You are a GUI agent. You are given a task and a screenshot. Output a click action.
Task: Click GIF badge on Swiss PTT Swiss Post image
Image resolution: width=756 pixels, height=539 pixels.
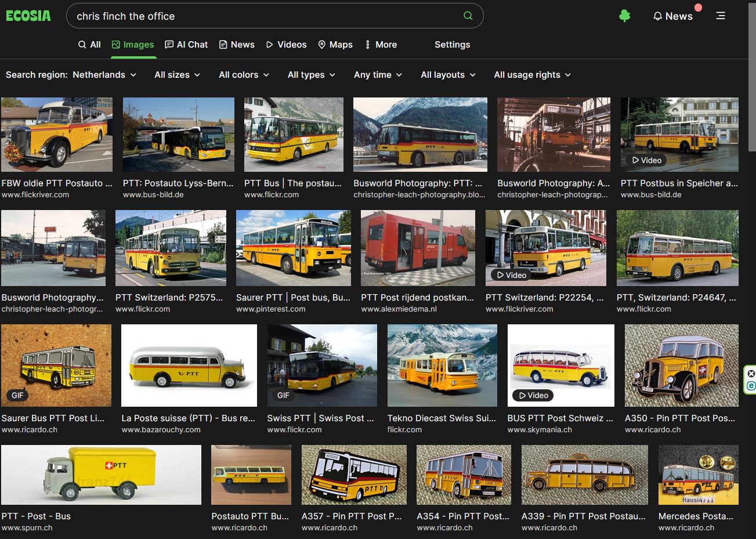click(x=283, y=395)
